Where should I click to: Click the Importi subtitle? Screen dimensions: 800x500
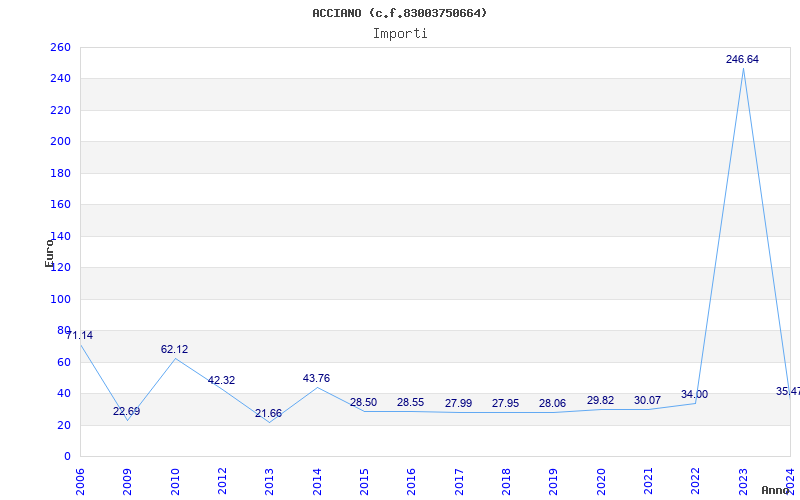[x=400, y=34]
